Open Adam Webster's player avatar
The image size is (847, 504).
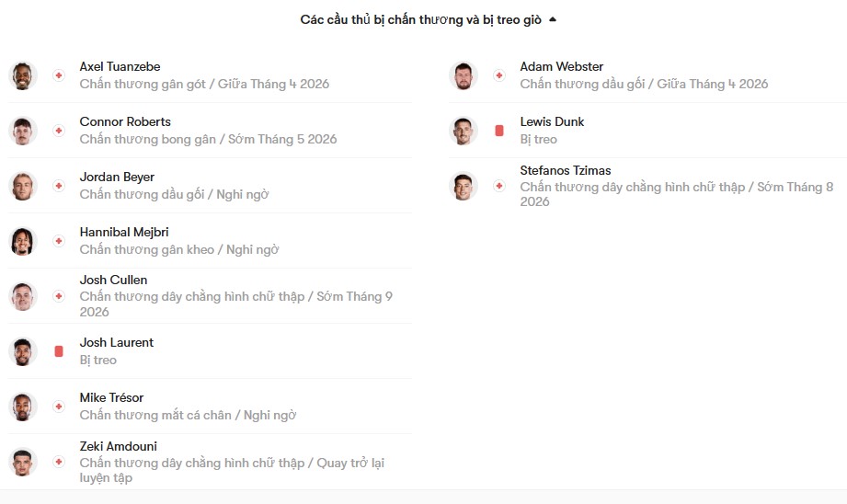click(463, 75)
